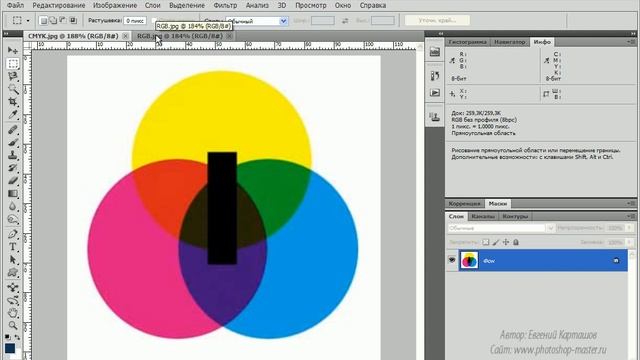Select the Hand tool
Image resolution: width=640 pixels, height=360 pixels.
point(13,313)
